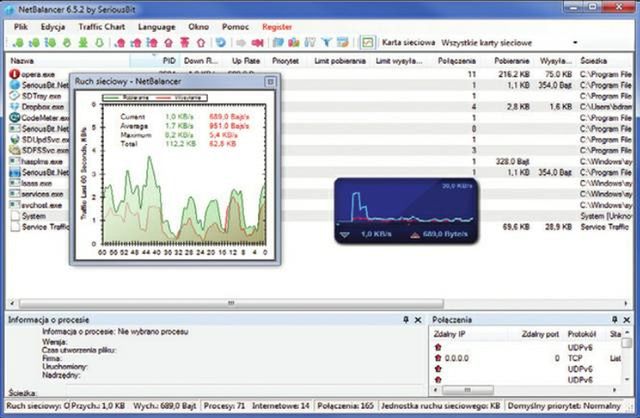Set high download priority (third green arrow icon)
640x418 pixels.
pos(50,42)
